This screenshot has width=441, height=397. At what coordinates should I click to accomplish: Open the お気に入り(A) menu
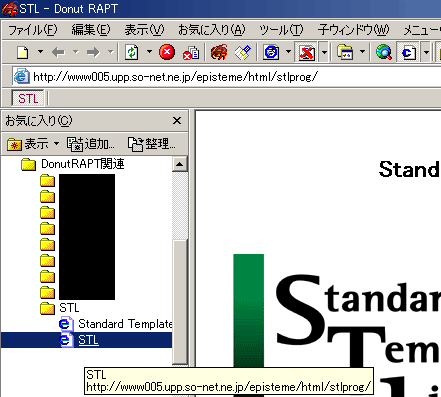[x=212, y=30]
